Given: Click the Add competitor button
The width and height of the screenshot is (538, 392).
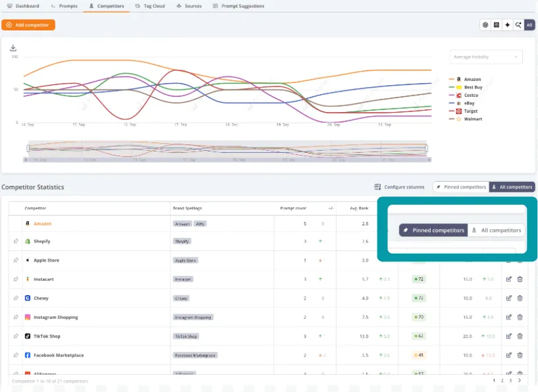Looking at the screenshot, I should 28,25.
